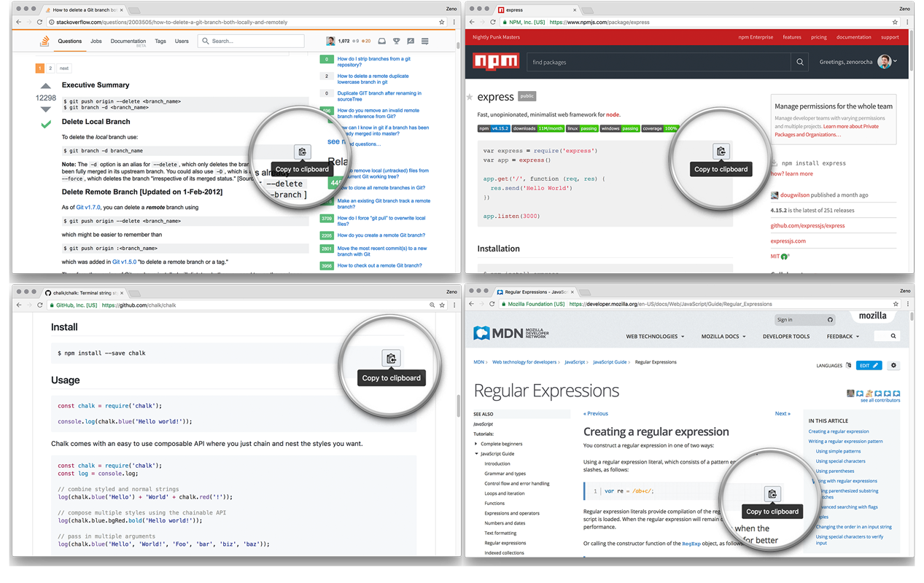
Task: Star the express package on npm
Action: (x=470, y=97)
